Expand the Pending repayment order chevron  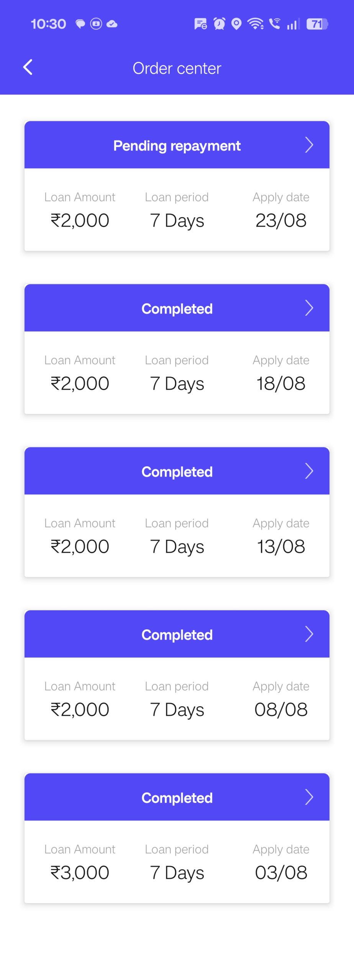pyautogui.click(x=309, y=145)
